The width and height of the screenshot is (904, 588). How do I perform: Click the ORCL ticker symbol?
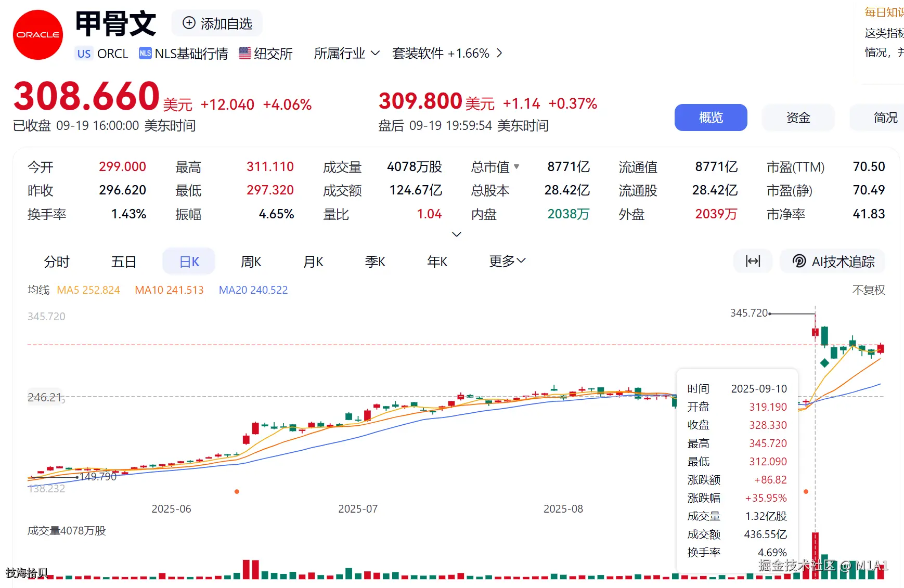tap(113, 54)
